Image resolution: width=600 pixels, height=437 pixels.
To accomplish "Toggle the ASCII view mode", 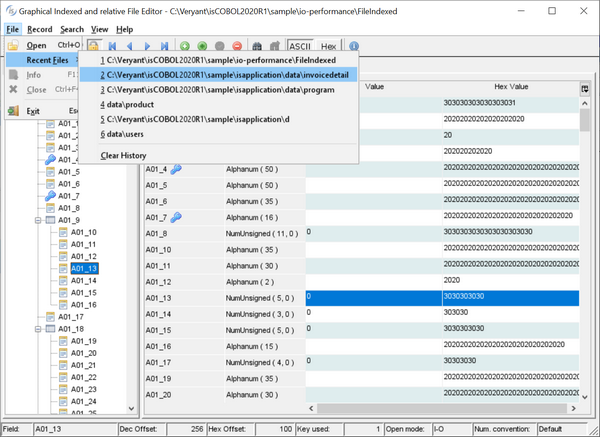I will 299,46.
